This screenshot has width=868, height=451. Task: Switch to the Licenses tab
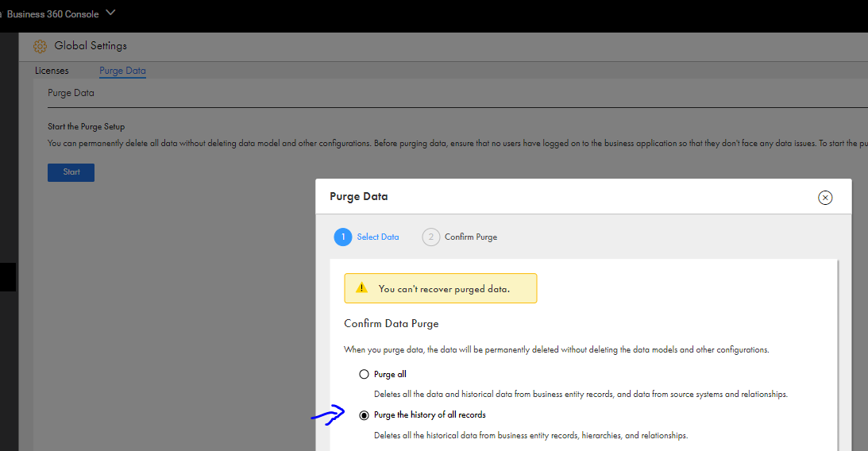coord(52,71)
